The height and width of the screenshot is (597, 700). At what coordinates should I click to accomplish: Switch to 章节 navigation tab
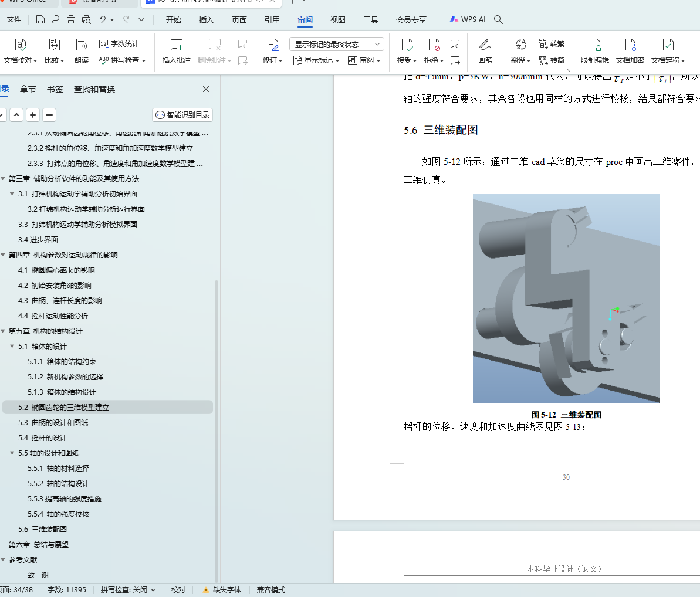point(28,89)
